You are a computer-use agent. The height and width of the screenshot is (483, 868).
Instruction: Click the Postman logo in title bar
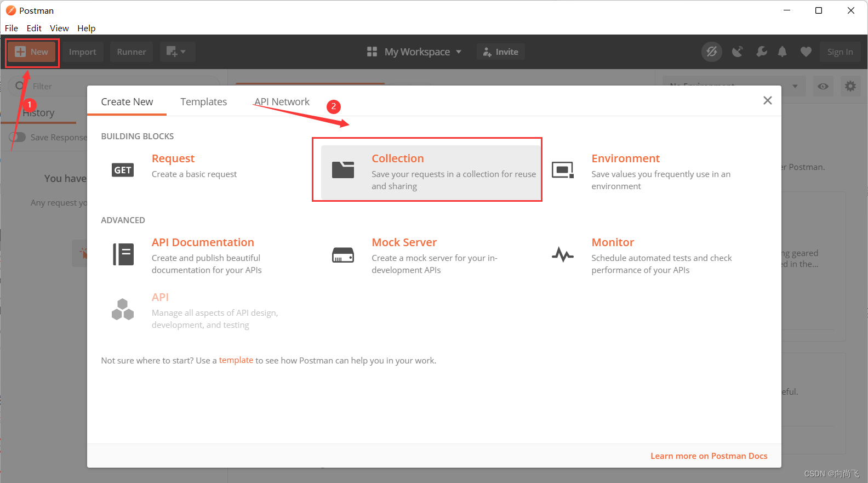point(11,10)
